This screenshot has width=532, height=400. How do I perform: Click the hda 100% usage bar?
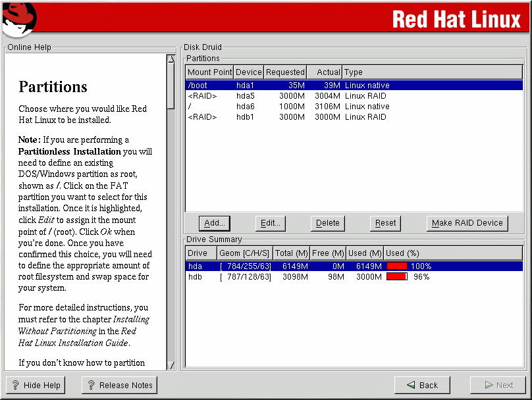[x=396, y=266]
